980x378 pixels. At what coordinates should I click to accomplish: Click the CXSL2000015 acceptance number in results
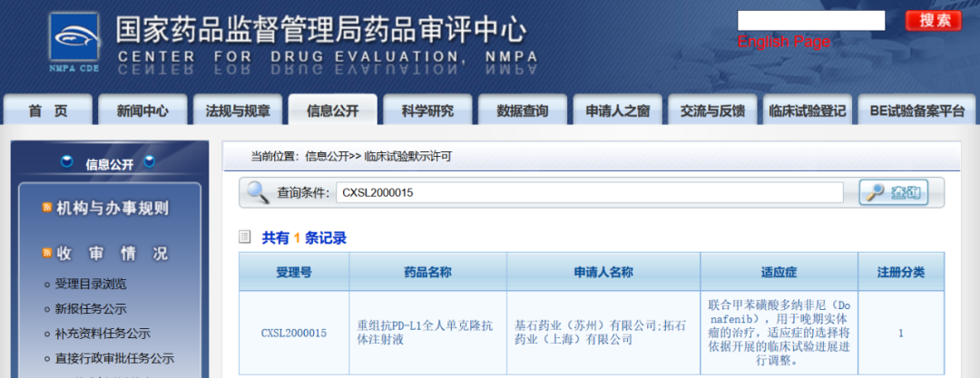tap(294, 333)
